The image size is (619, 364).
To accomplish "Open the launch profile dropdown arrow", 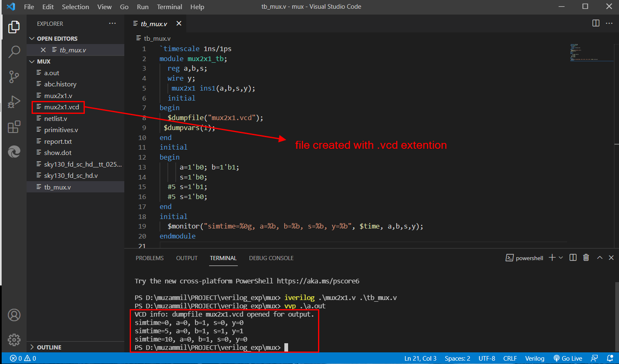I will pyautogui.click(x=561, y=258).
